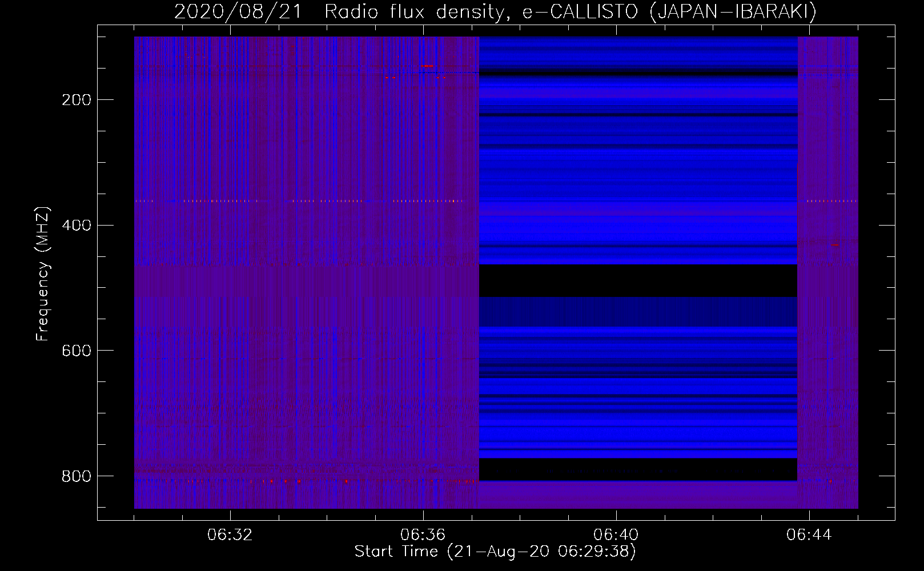Click the 06:40 time tick label
The width and height of the screenshot is (924, 571).
pos(616,535)
